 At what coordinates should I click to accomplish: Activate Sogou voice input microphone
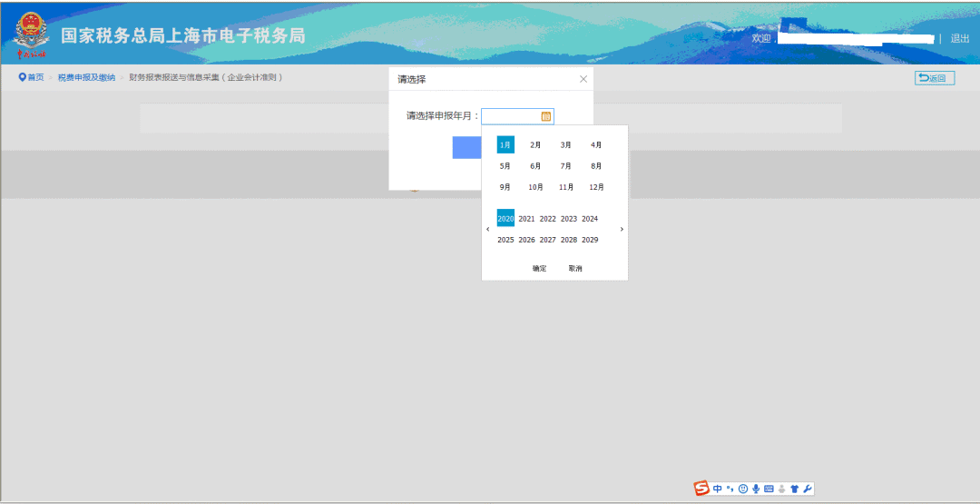[x=756, y=489]
